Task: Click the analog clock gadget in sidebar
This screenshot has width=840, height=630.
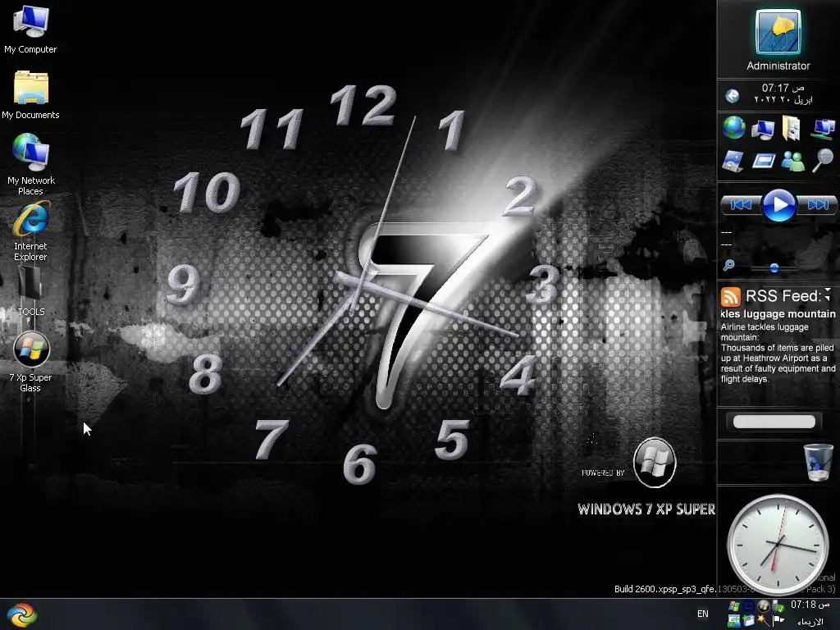Action: 778,545
